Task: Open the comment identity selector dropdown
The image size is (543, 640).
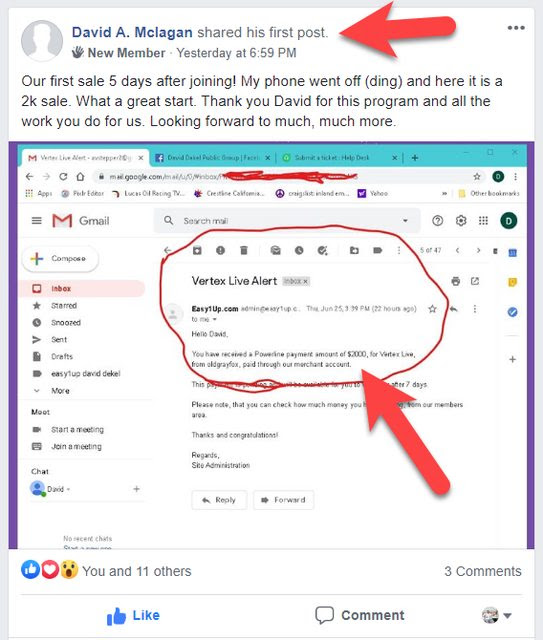Action: tap(497, 615)
